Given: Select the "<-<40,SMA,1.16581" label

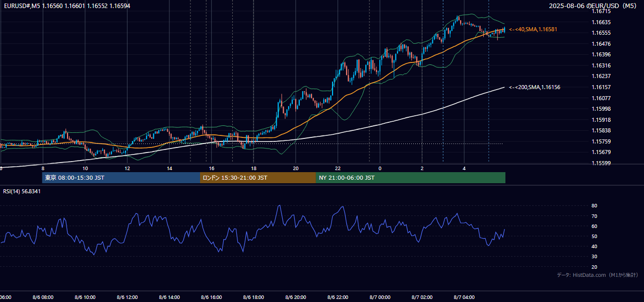Looking at the screenshot, I should tap(533, 30).
